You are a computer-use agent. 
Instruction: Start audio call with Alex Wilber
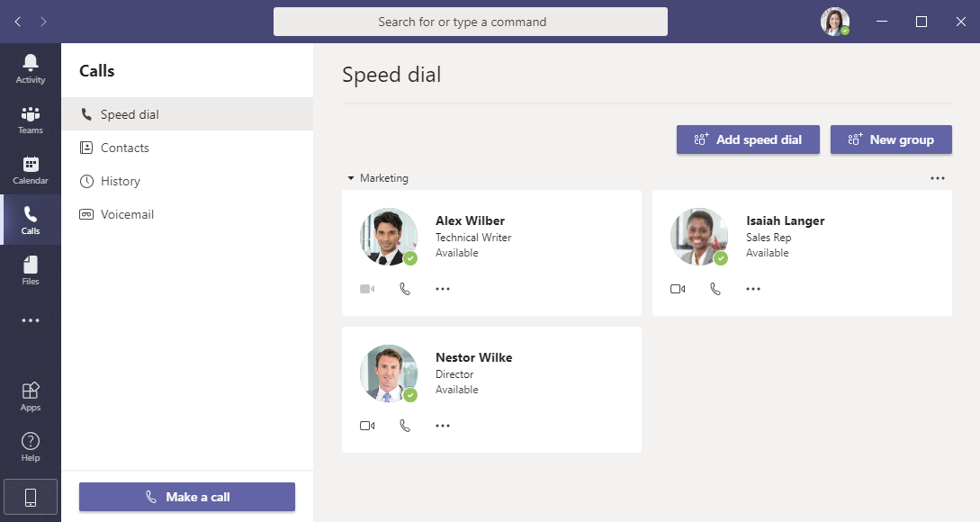pyautogui.click(x=405, y=289)
